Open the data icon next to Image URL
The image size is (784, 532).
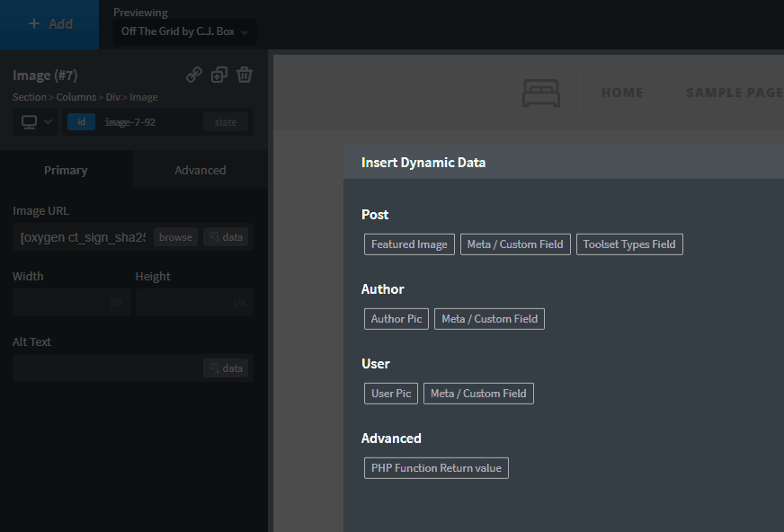click(x=226, y=236)
